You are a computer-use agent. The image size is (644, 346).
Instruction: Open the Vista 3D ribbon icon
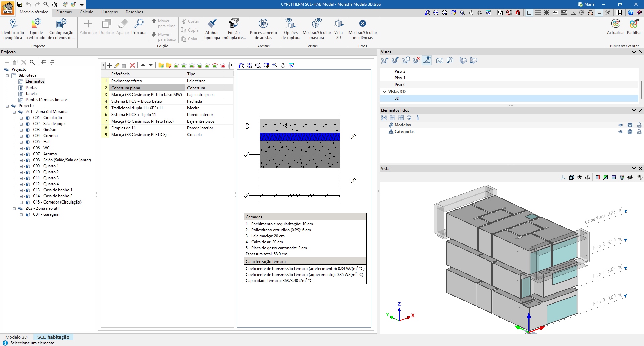pos(339,24)
